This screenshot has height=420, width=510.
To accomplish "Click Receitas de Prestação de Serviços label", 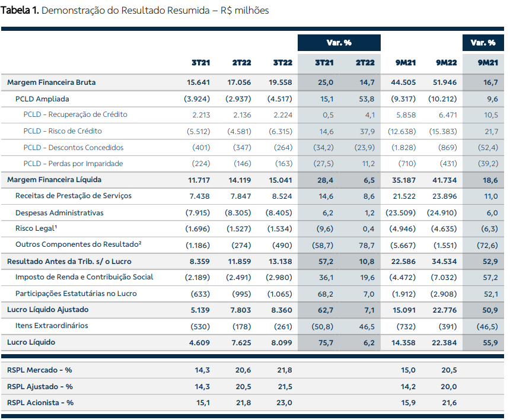I will coord(74,196).
